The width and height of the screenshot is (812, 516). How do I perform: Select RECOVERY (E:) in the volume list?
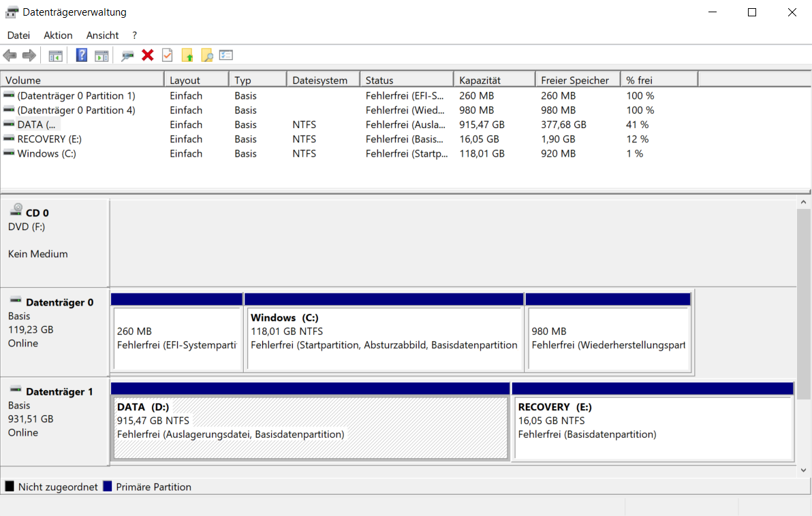[x=50, y=140]
